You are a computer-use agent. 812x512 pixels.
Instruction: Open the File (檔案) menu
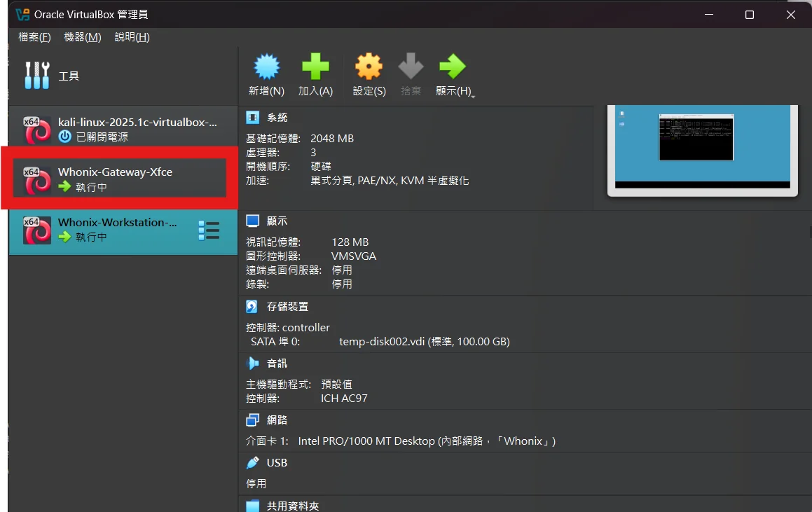point(34,37)
